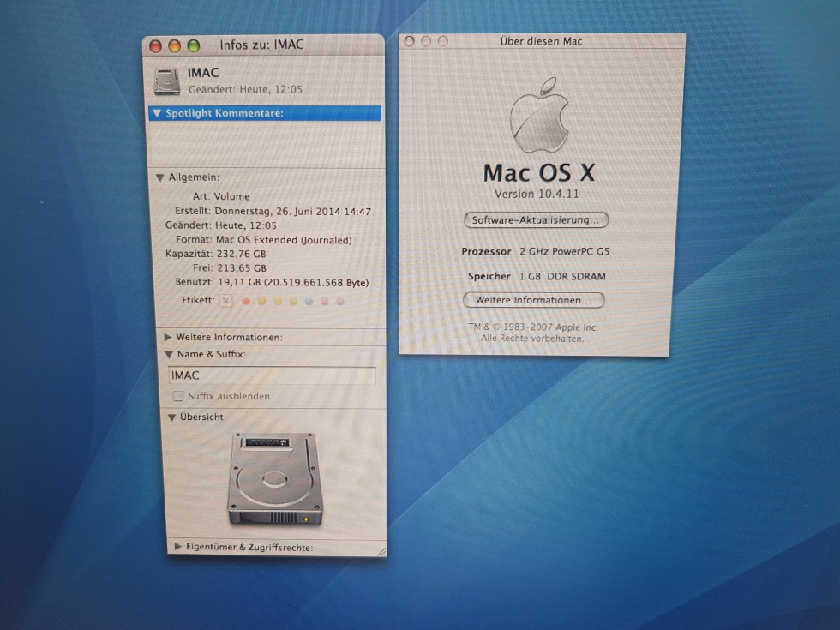Click the IMAC drive icon in the info header
The width and height of the screenshot is (840, 630).
coord(167,81)
